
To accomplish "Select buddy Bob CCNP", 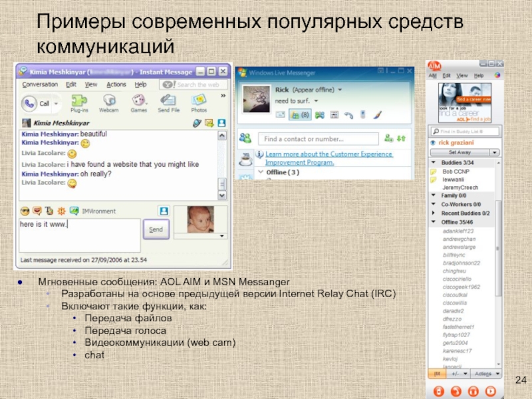I will tap(456, 172).
